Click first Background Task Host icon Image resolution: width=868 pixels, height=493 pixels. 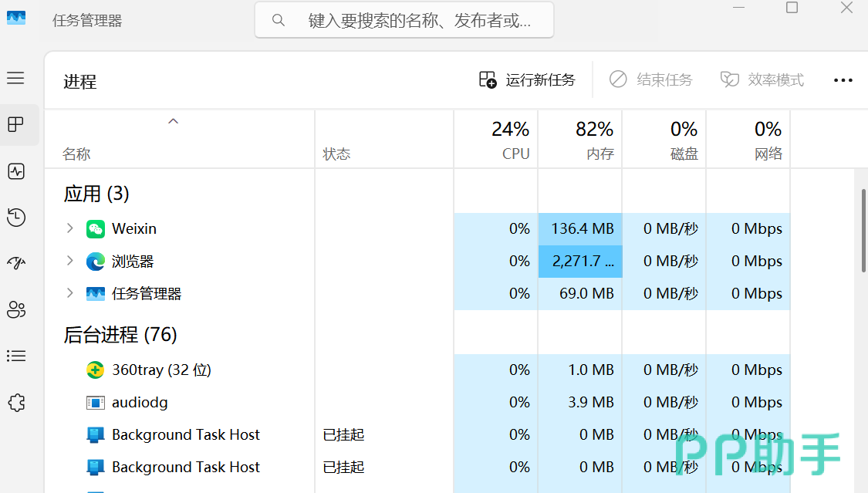click(x=95, y=435)
